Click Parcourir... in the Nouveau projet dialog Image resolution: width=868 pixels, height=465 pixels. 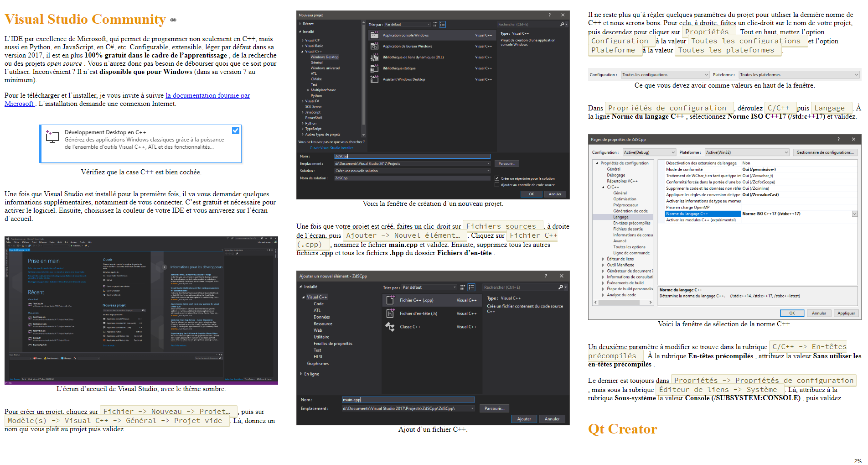pos(506,163)
